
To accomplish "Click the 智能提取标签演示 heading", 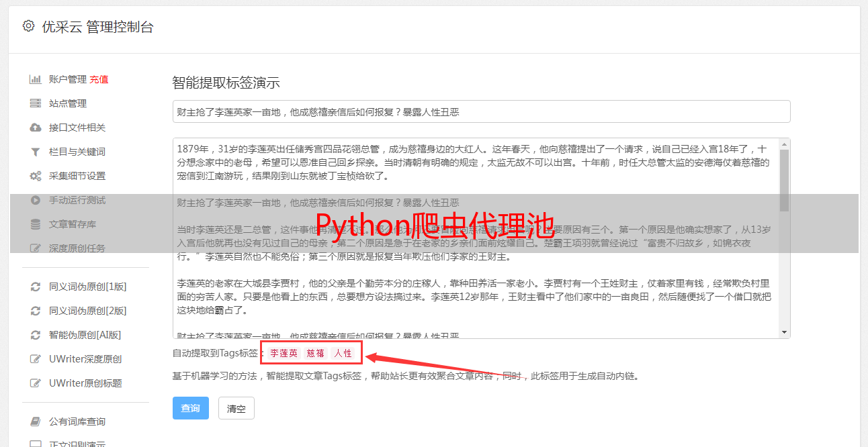I will [x=226, y=83].
